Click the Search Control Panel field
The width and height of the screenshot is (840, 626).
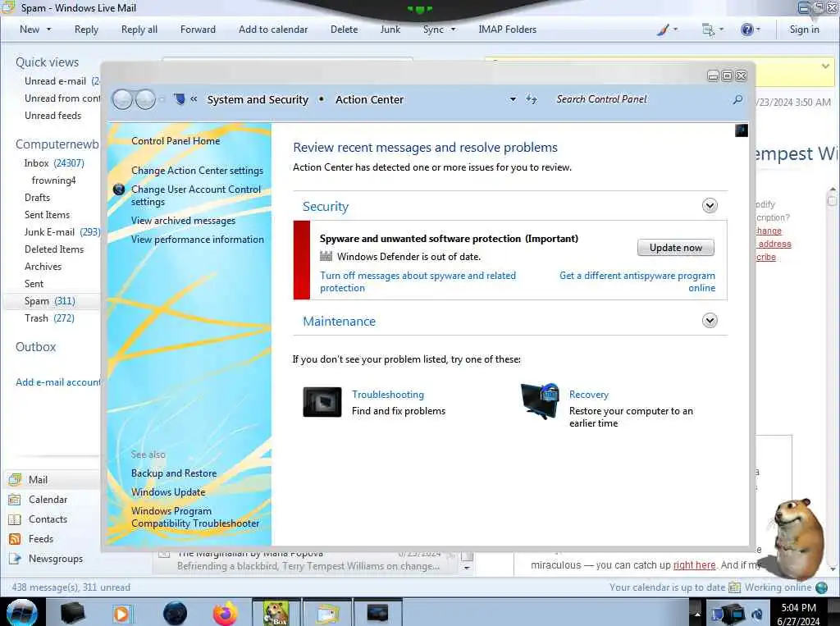[643, 99]
